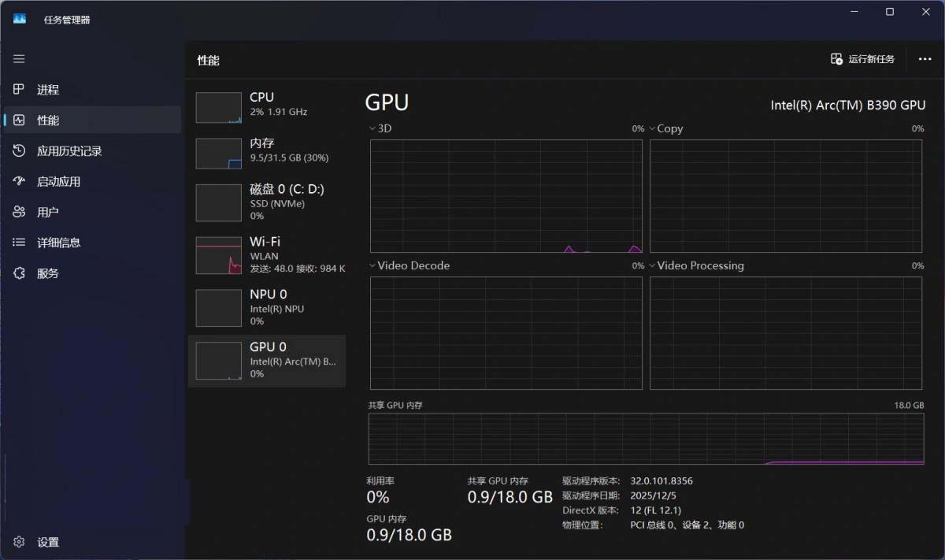Open the 服务 page
Image resolution: width=945 pixels, height=560 pixels.
(x=93, y=273)
